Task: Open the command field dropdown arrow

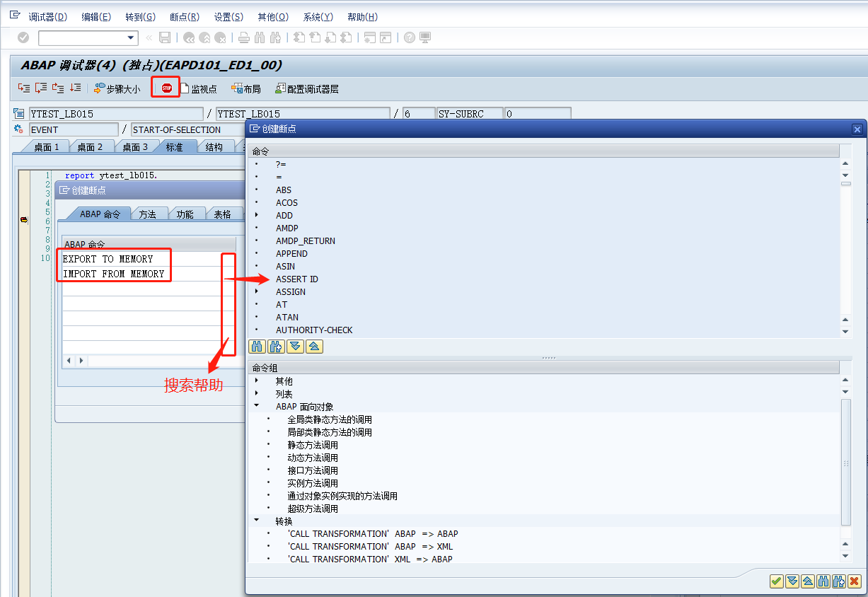Action: tap(131, 38)
